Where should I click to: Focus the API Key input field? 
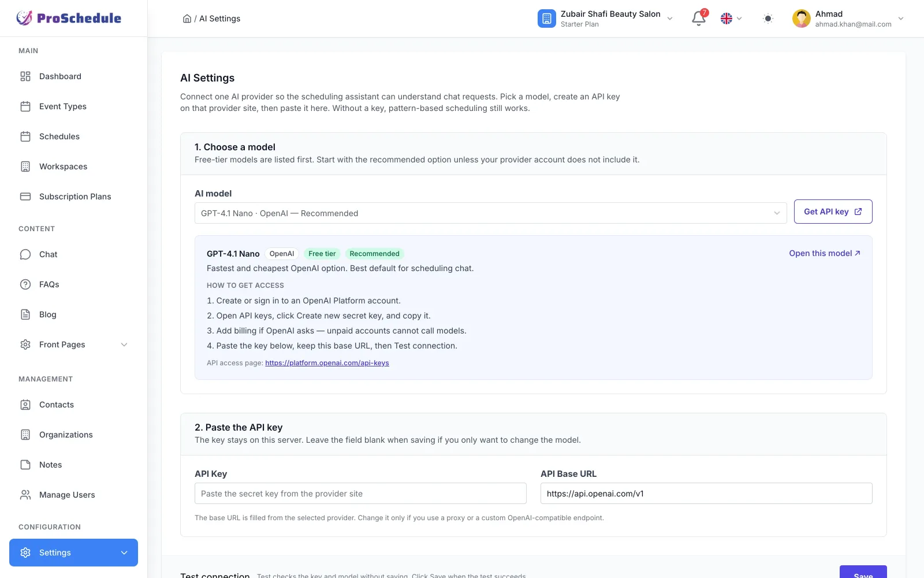click(x=360, y=494)
